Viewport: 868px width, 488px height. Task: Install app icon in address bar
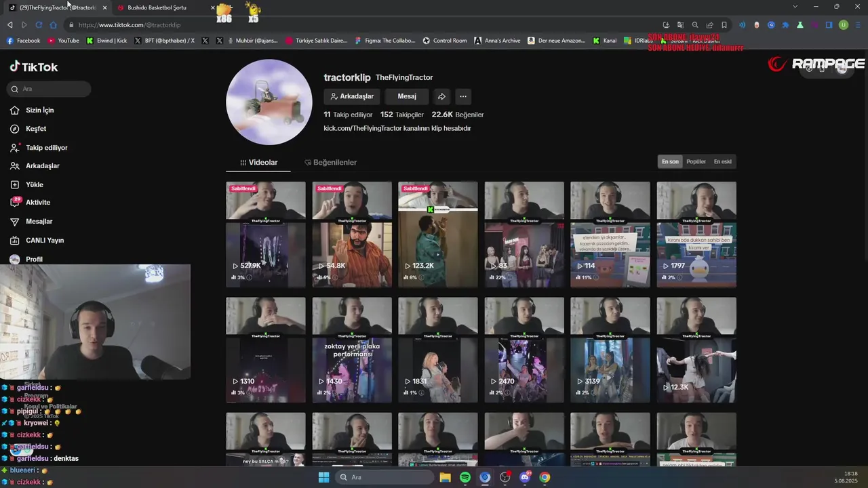click(x=666, y=25)
